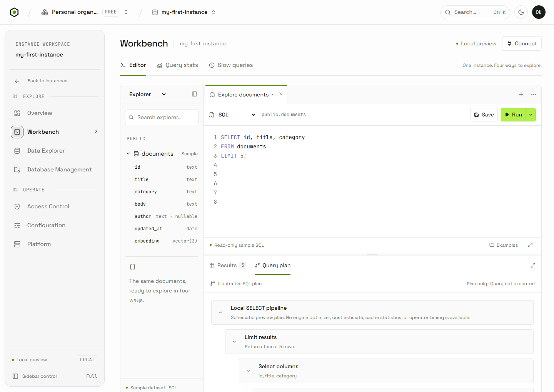Screen dimensions: 554x392
Task: Open the Personal organization switcher
Action: pyautogui.click(x=85, y=12)
